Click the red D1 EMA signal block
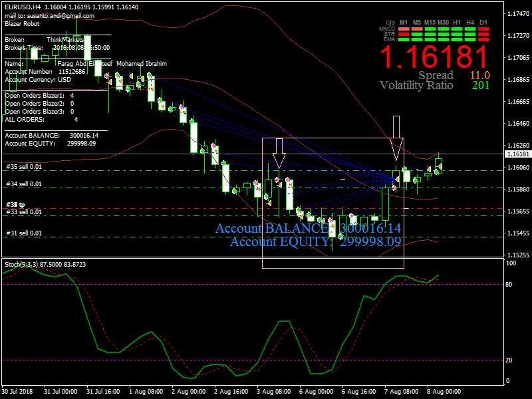The height and width of the screenshot is (399, 532). (483, 39)
